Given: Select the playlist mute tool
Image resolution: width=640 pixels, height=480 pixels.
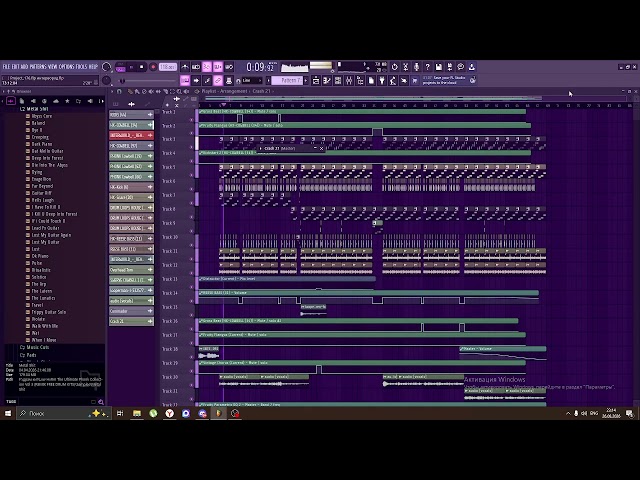Looking at the screenshot, I should [x=151, y=91].
